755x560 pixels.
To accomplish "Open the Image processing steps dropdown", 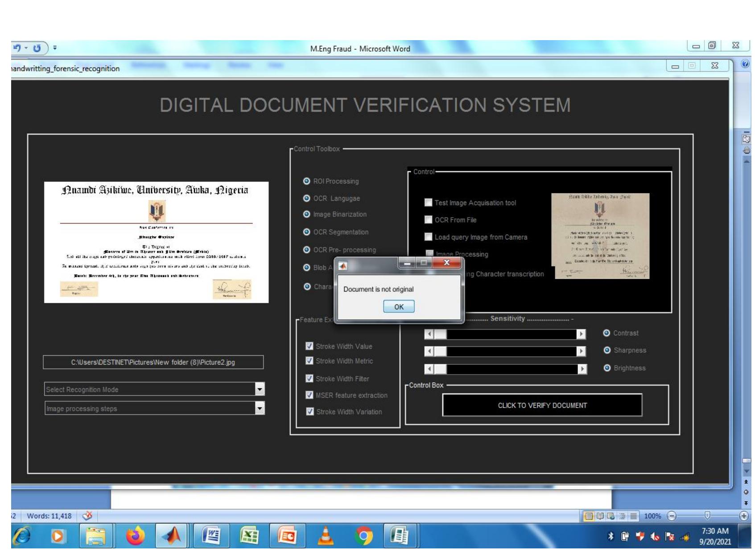I will (x=260, y=408).
